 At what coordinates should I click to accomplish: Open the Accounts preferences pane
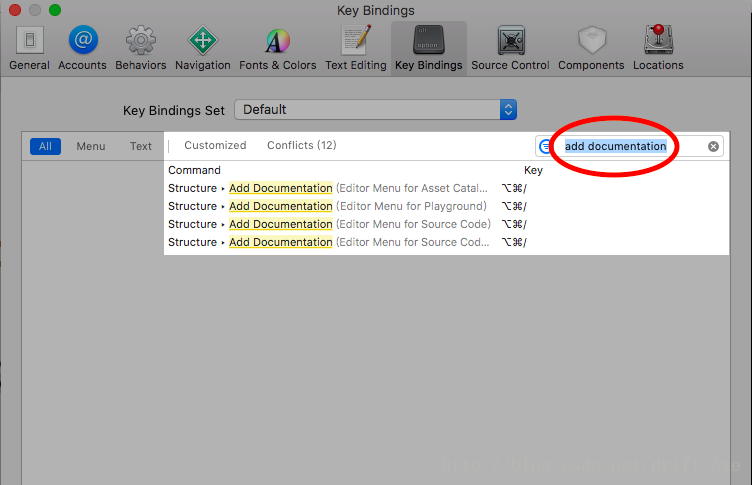pos(82,48)
